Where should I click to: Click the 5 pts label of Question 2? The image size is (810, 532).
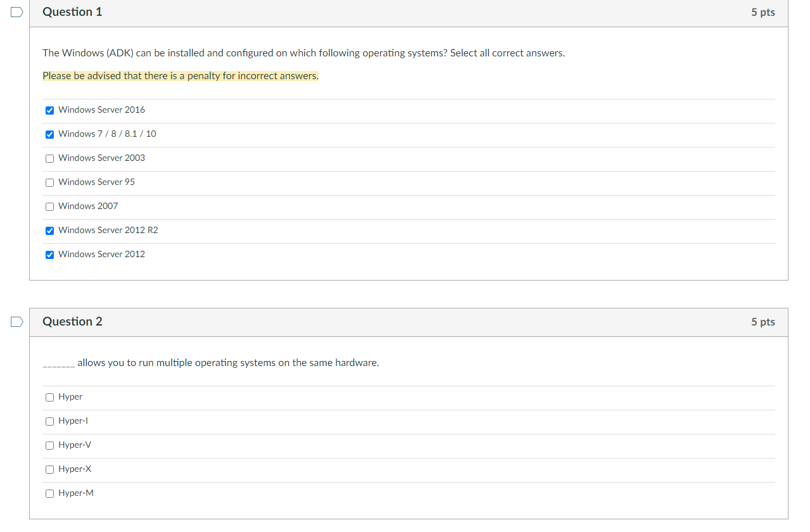[x=763, y=322]
